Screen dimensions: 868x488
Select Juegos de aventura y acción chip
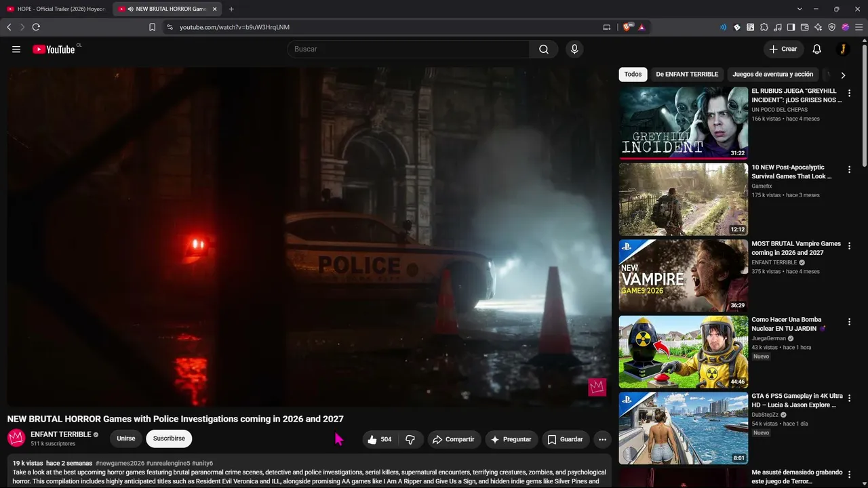point(773,75)
